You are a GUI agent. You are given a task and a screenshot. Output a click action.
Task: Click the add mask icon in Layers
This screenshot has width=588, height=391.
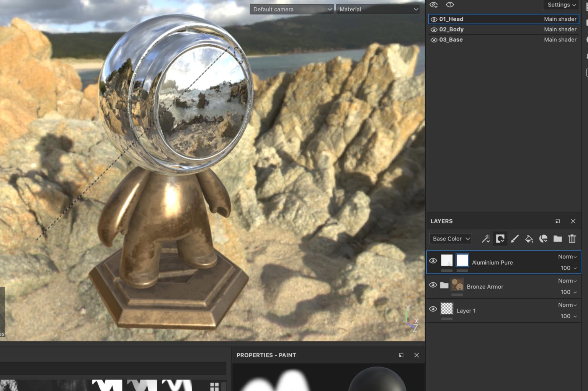[500, 239]
